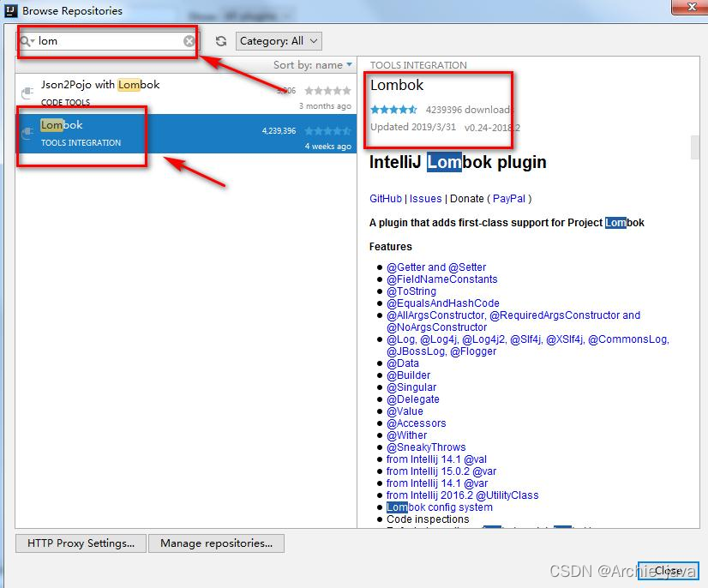
Task: Open the Category: All dropdown
Action: (279, 41)
